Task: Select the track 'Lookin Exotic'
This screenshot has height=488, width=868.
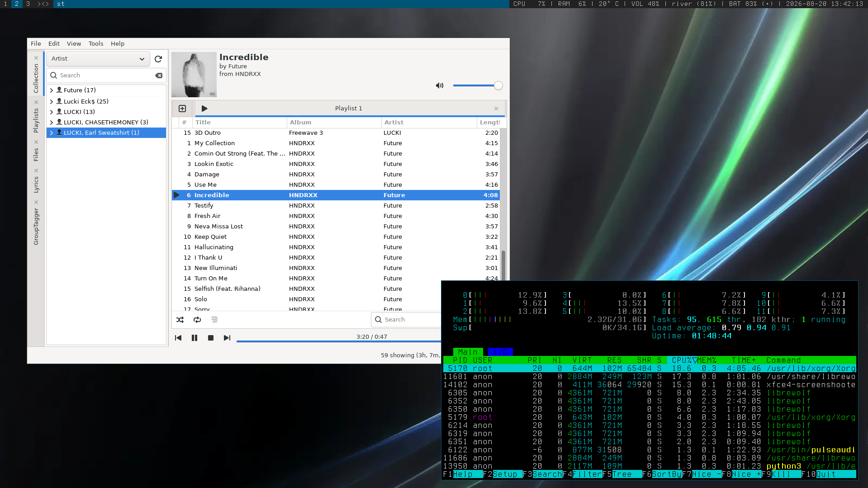Action: [x=336, y=164]
